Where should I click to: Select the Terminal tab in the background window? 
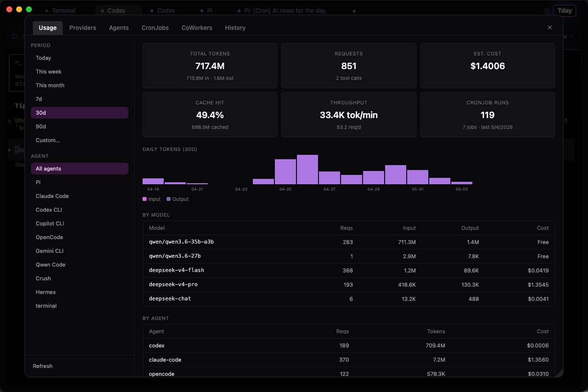(60, 11)
